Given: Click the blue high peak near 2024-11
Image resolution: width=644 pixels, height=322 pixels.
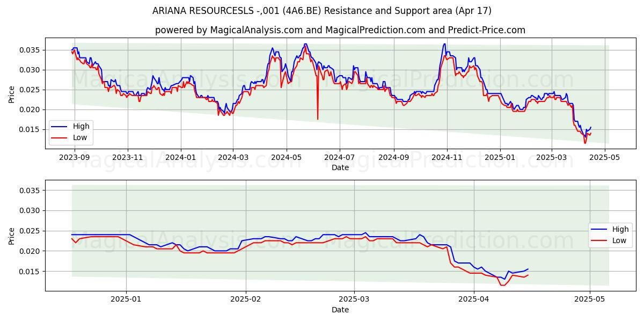Looking at the screenshot, I should 444,45.
